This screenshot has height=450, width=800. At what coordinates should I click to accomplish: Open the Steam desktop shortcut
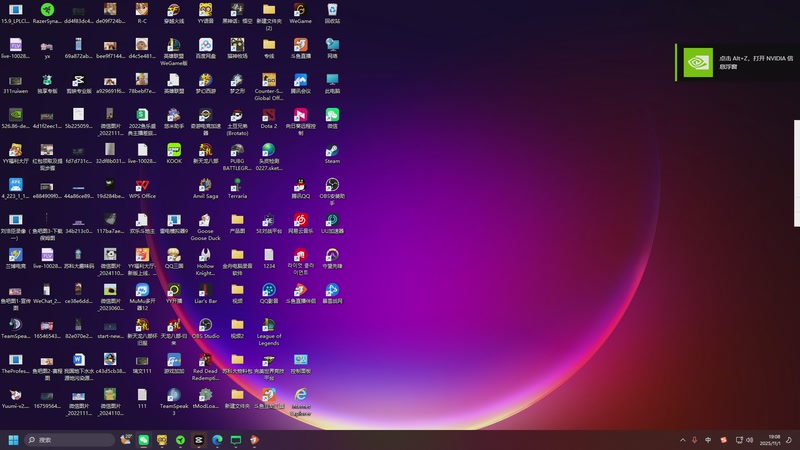point(332,154)
